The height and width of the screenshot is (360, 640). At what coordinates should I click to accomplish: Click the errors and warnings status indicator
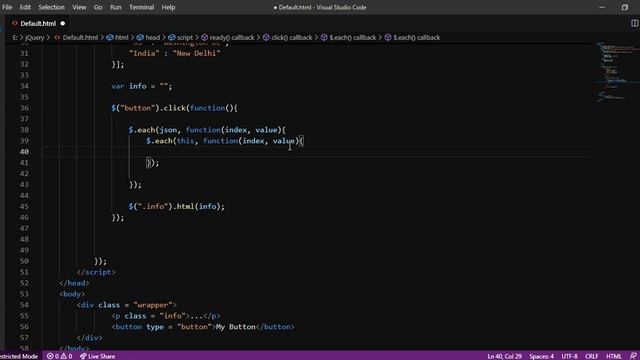[x=60, y=356]
